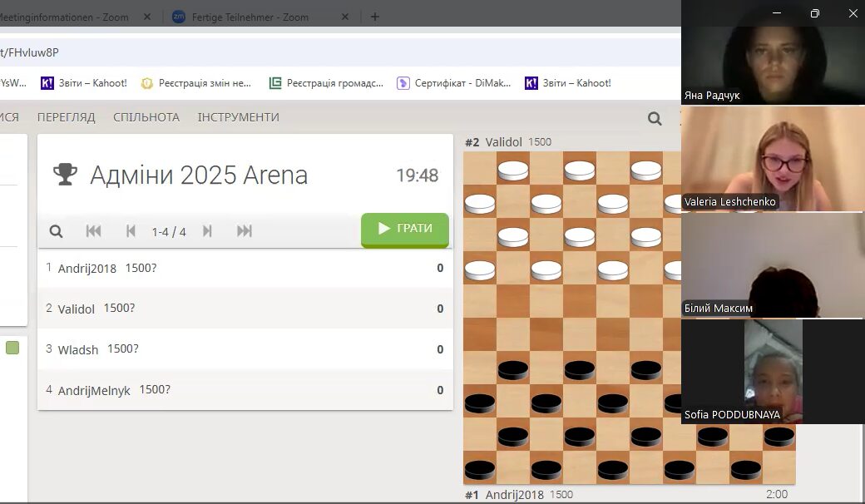This screenshot has width=865, height=504.
Task: Close the Meetinginformationen Zoom tab
Action: (147, 17)
